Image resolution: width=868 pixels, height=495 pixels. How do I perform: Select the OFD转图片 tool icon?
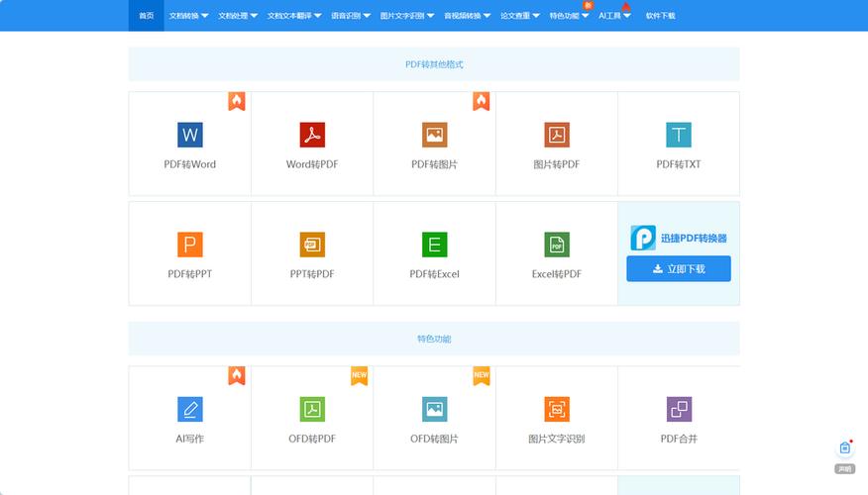point(435,409)
